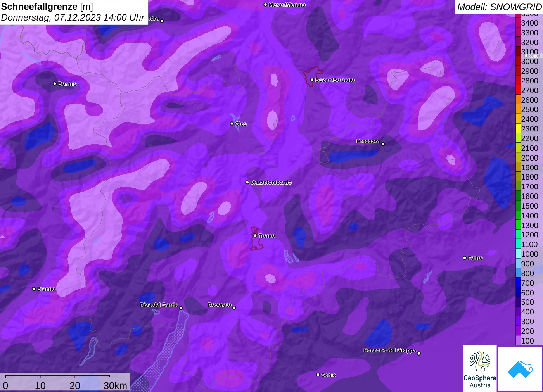543x392 pixels.
Task: Click the Bozen/Bolzano city marker
Action: tap(312, 80)
